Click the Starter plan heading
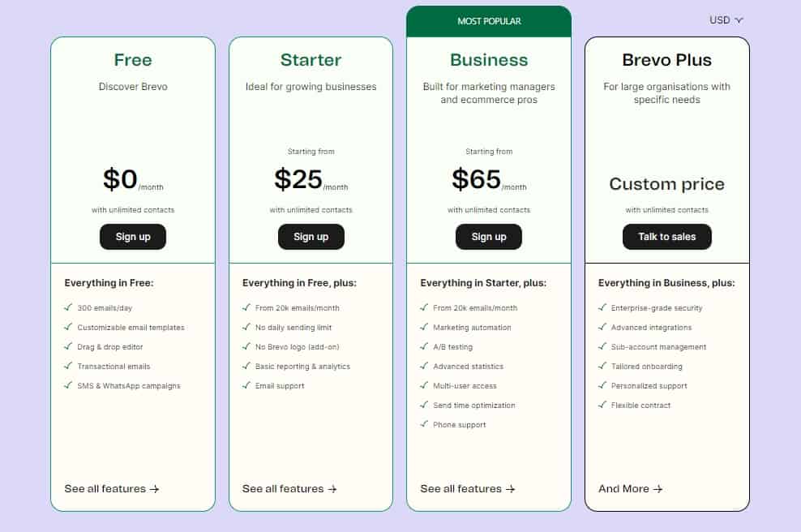 [311, 60]
